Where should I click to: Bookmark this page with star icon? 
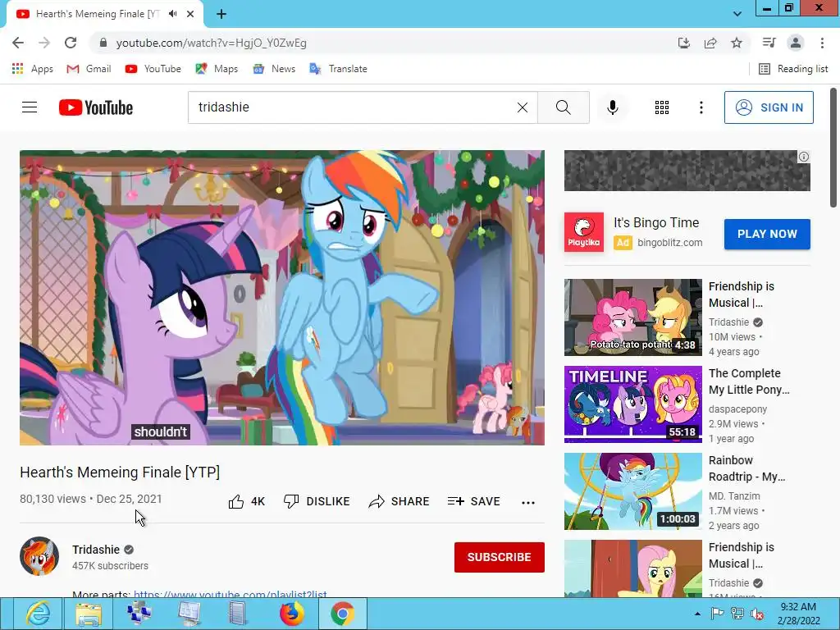tap(737, 43)
